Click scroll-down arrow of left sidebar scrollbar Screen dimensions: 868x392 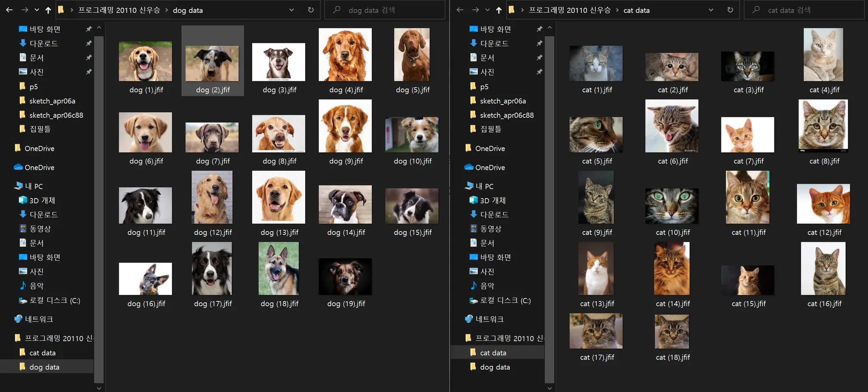pos(99,388)
